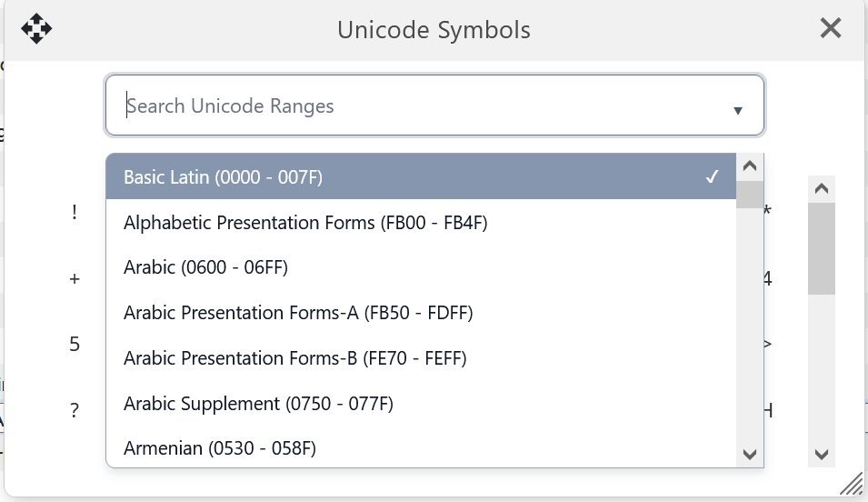The width and height of the screenshot is (868, 502).
Task: Click the Search Unicode Ranges field
Action: pyautogui.click(x=418, y=106)
